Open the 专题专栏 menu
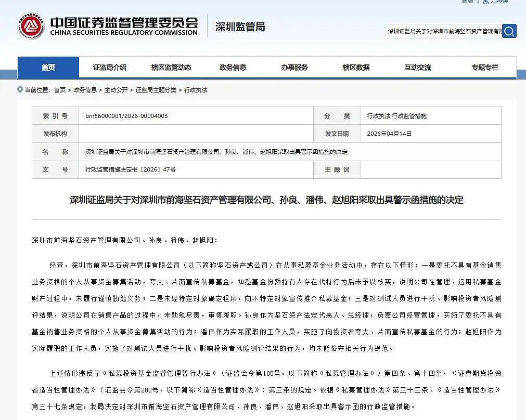526x420 pixels. tap(485, 68)
